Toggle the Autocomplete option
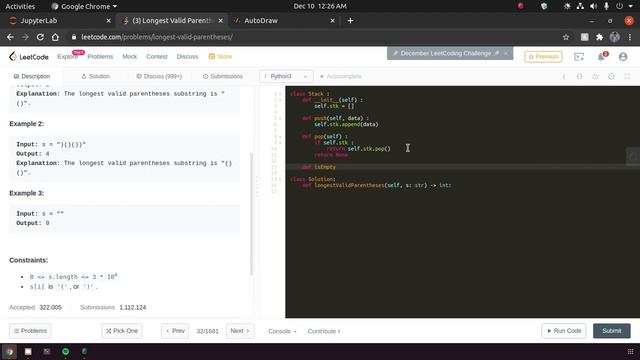The width and height of the screenshot is (640, 360). pos(341,76)
